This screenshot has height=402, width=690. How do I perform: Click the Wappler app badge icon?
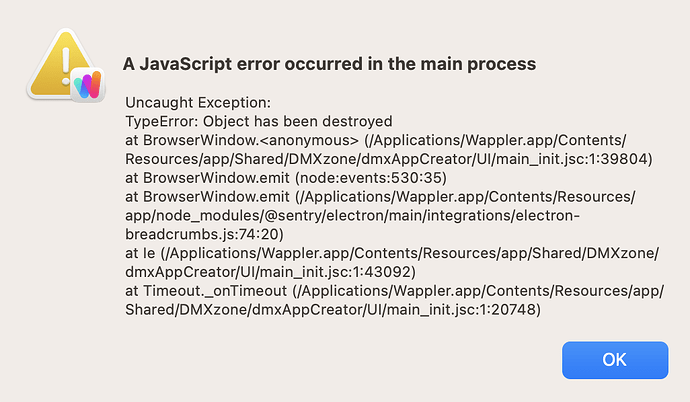pos(89,83)
